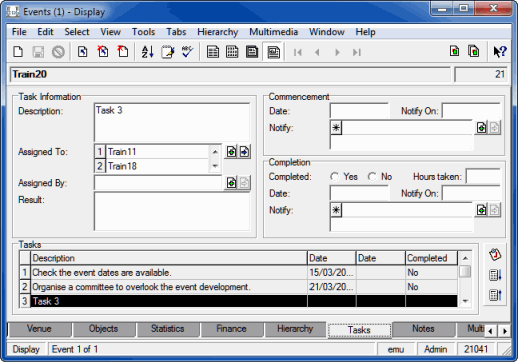
Task: Click the Commencement Date field
Action: [x=359, y=111]
